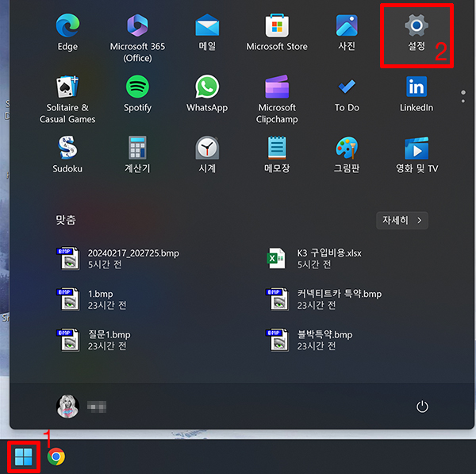The height and width of the screenshot is (474, 476).
Task: Open the 사진 photos app
Action: pos(347,33)
